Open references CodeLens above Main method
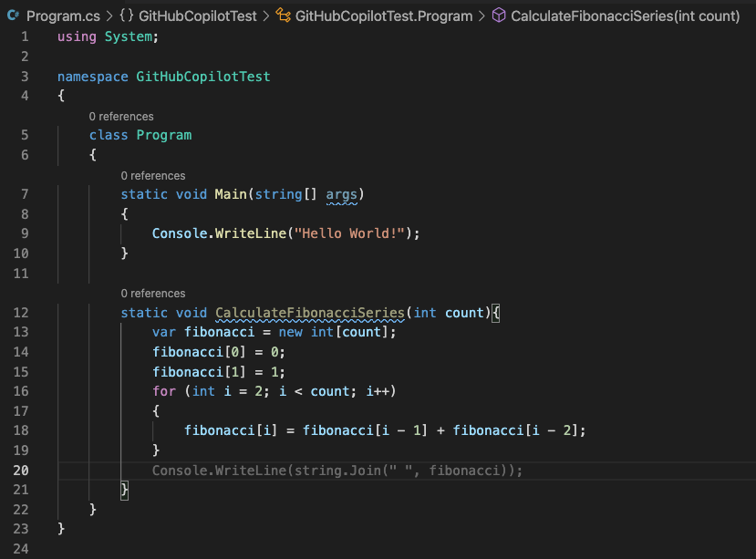This screenshot has height=559, width=756. point(153,176)
